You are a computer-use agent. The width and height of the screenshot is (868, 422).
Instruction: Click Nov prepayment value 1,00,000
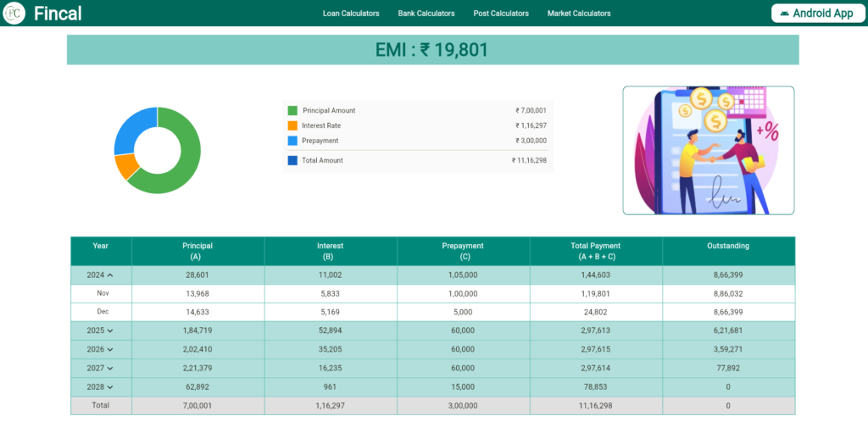tap(463, 294)
